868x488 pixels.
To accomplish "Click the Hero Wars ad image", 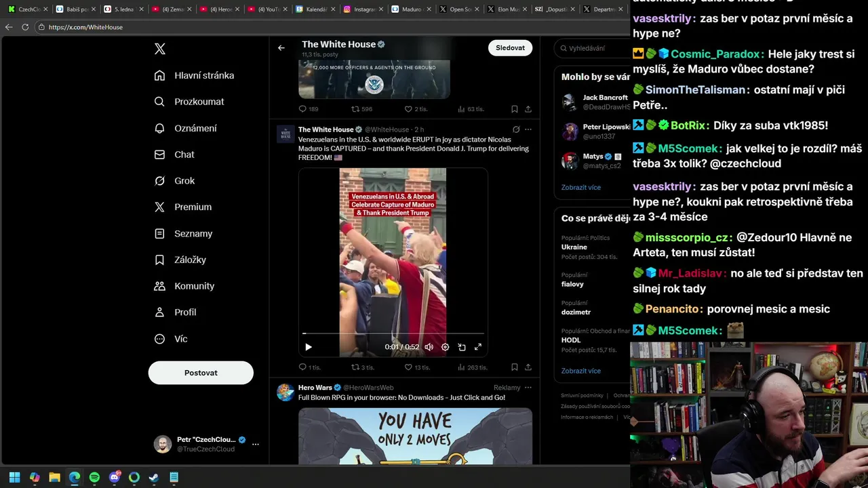I will [415, 436].
